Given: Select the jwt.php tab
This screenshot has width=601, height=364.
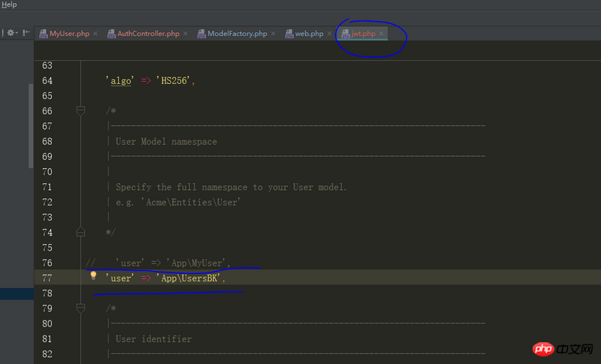Looking at the screenshot, I should coord(363,34).
